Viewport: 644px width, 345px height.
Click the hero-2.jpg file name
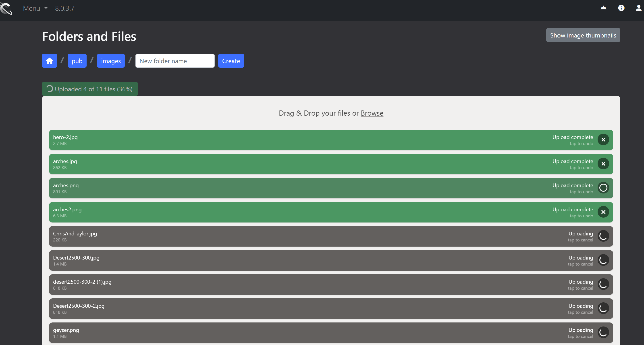click(65, 137)
